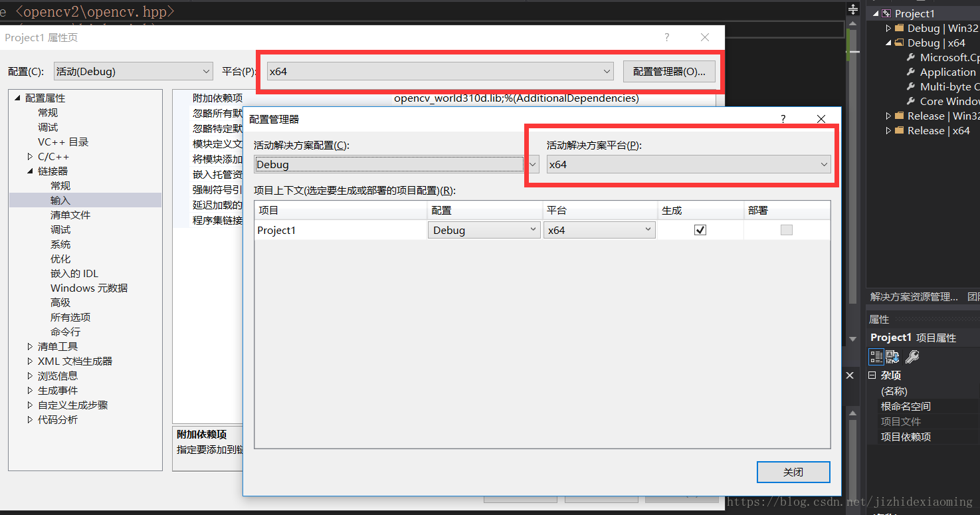
Task: Click the Debug | x64 open folder icon
Action: point(899,43)
